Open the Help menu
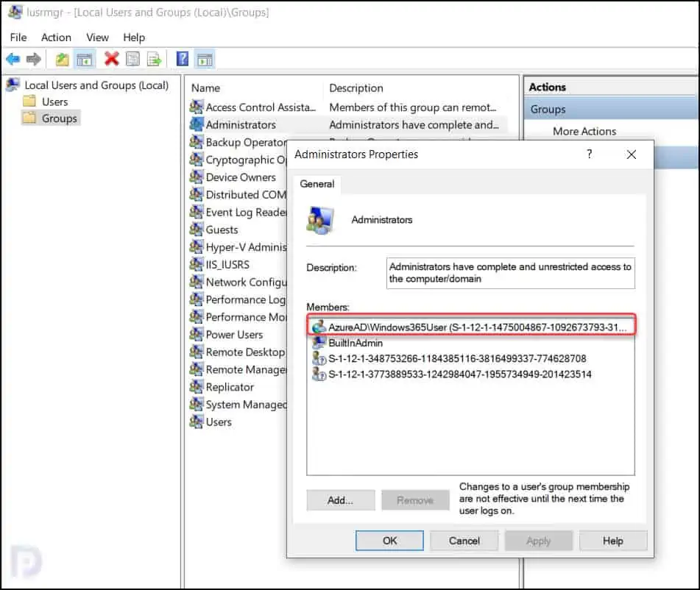 tap(134, 38)
